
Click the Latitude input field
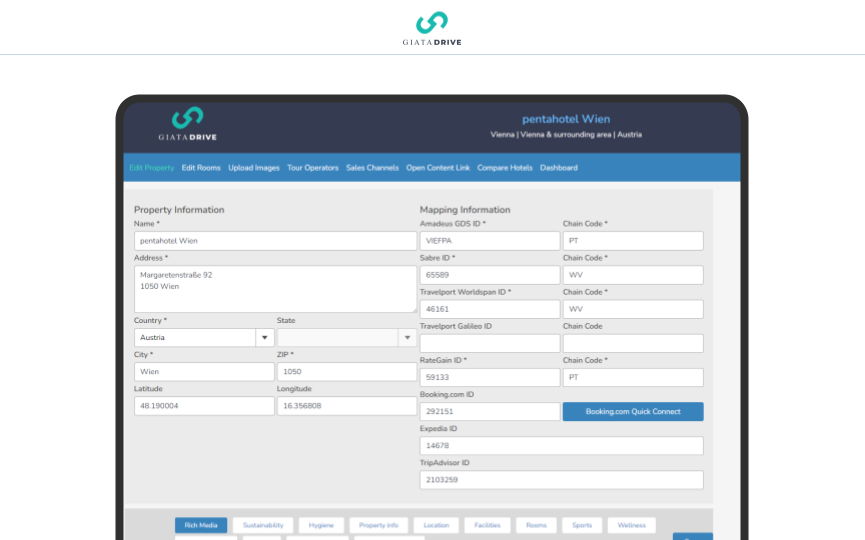(204, 406)
